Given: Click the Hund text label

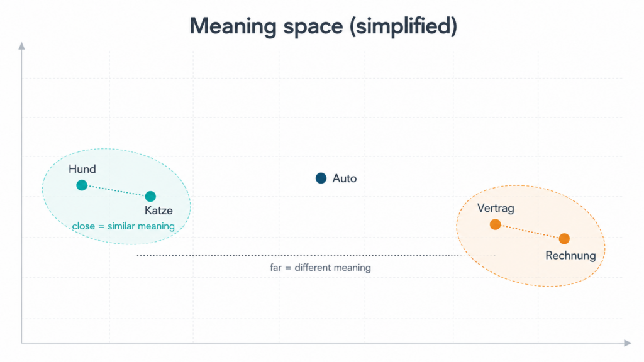Looking at the screenshot, I should coord(82,169).
